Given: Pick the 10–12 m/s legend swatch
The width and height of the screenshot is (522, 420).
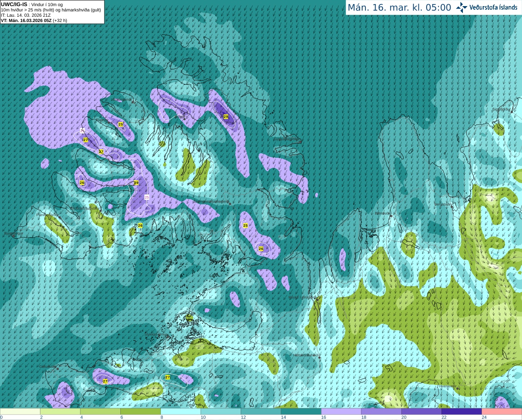Looking at the screenshot, I should click(221, 411).
